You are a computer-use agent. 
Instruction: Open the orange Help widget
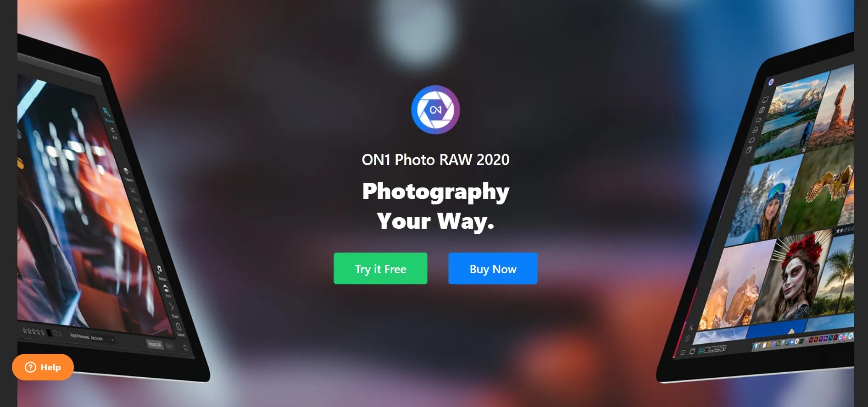tap(43, 367)
